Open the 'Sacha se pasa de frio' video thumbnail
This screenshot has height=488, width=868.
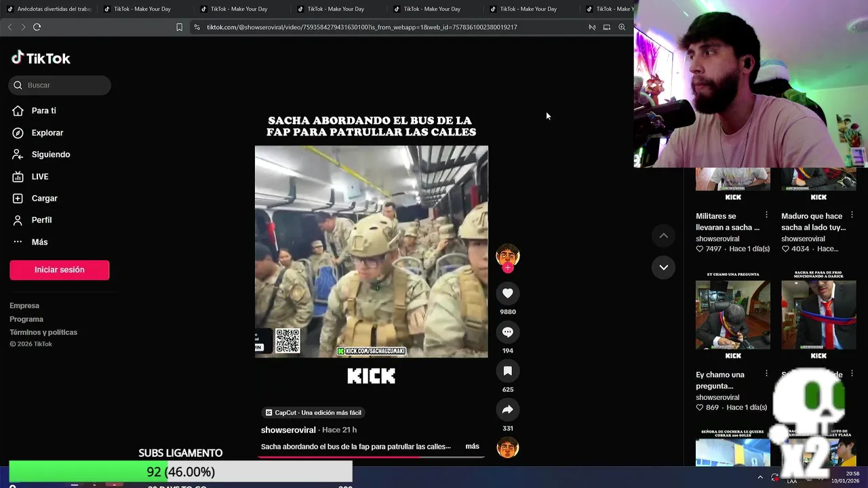[818, 315]
